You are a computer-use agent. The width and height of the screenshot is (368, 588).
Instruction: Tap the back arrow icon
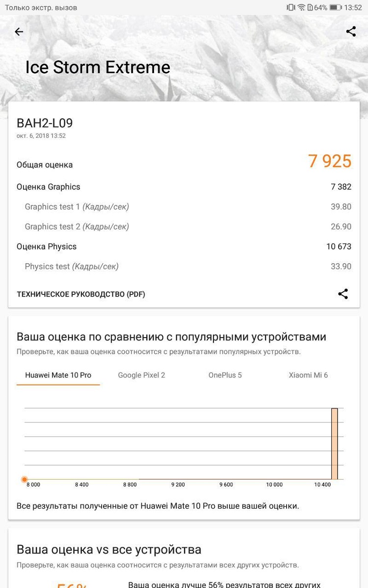click(x=19, y=32)
